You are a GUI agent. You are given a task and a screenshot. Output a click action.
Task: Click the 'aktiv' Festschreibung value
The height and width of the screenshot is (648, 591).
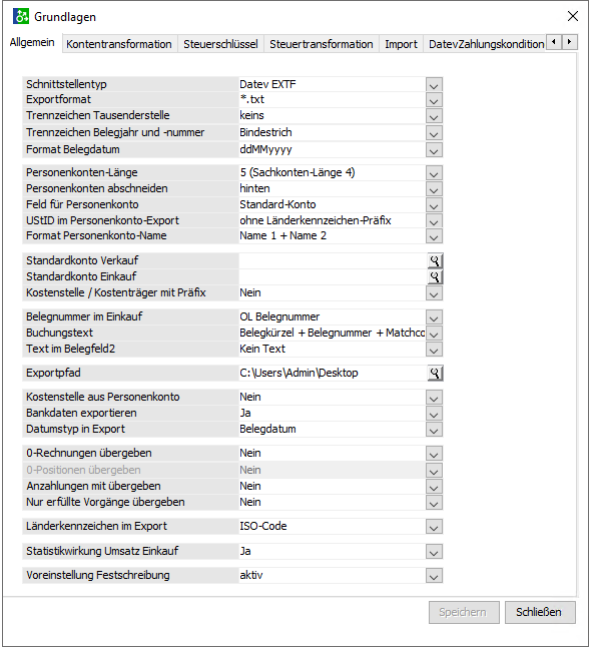[251, 575]
